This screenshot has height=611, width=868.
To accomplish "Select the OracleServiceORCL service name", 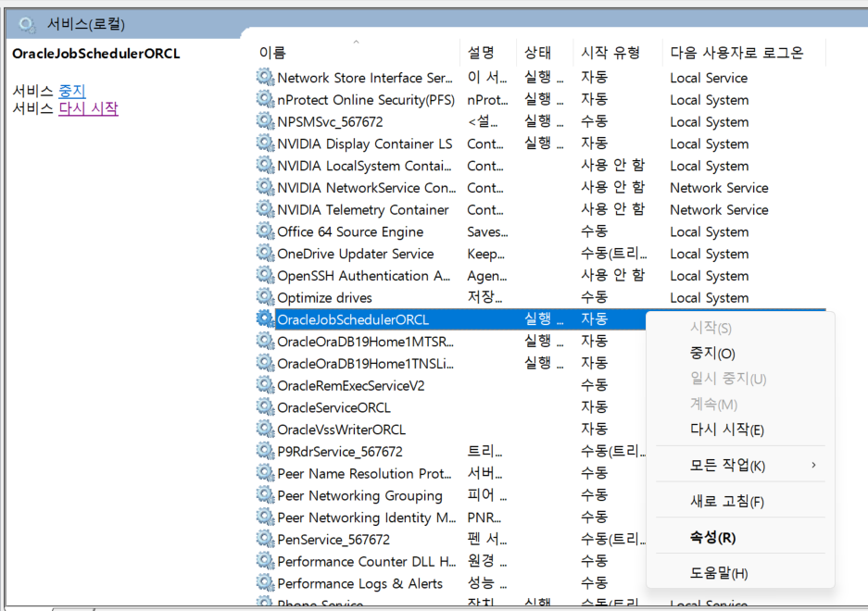I will click(x=333, y=408).
